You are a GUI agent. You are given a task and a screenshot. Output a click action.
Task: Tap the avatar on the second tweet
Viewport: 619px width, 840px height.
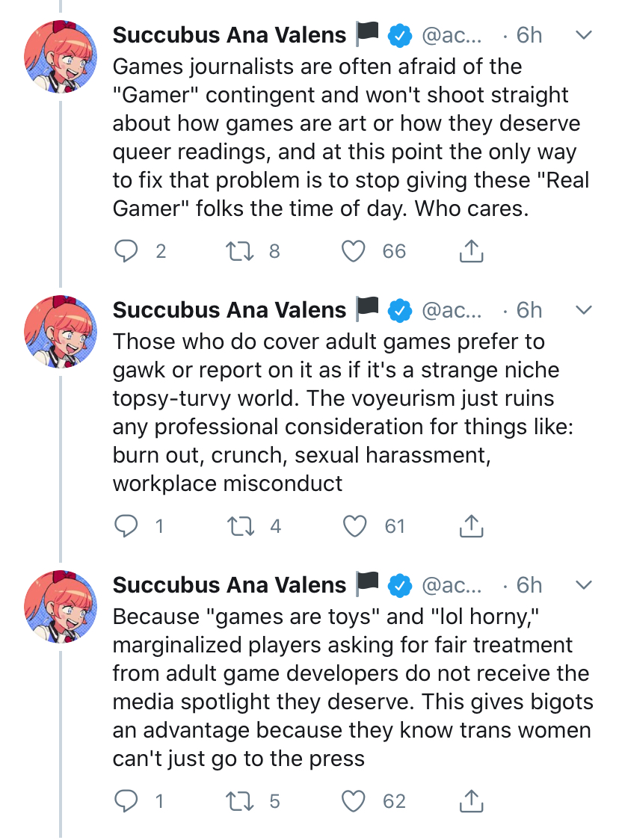pos(61,332)
